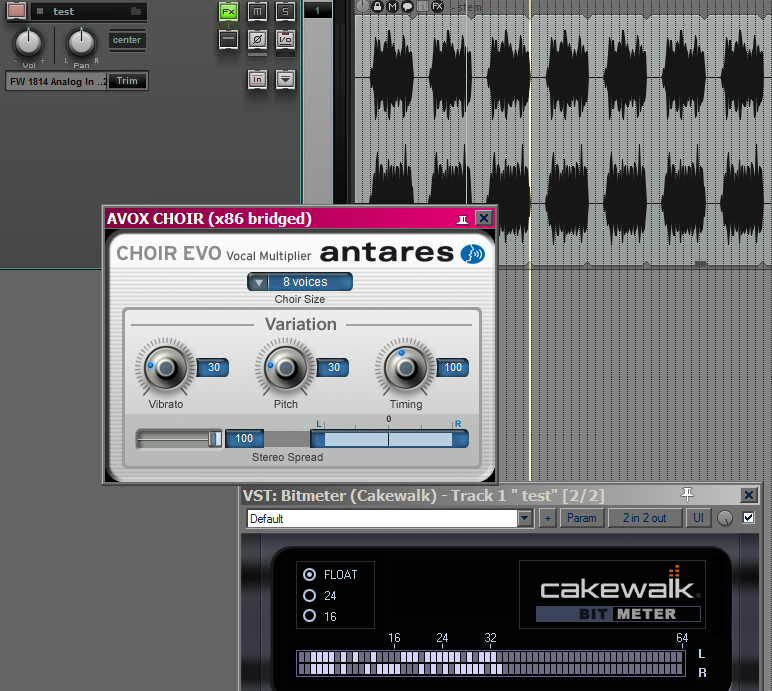
Task: Open the track dropdown arrow button
Action: pos(286,79)
